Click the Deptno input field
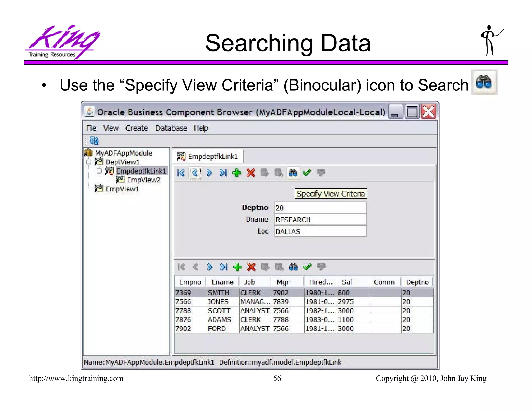This screenshot has height=411, width=532. tap(320, 208)
